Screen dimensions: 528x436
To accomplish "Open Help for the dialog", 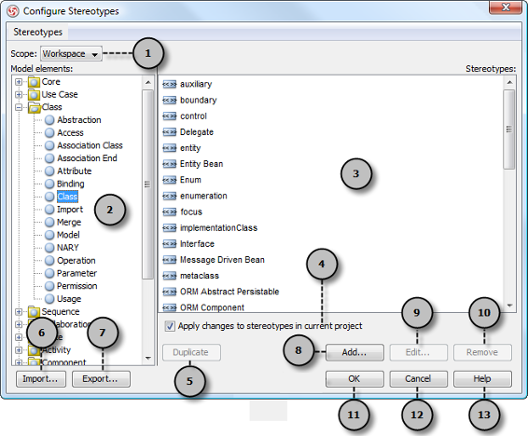I will (x=482, y=379).
